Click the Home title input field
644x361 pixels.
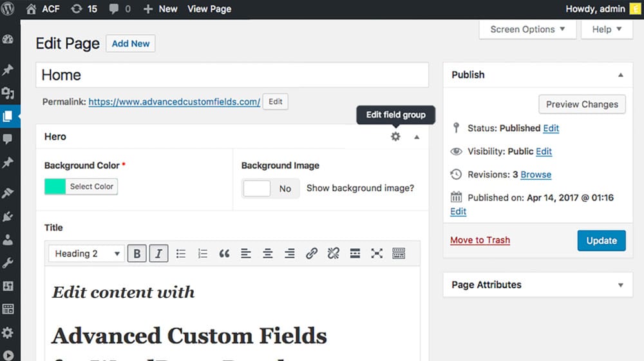[232, 75]
